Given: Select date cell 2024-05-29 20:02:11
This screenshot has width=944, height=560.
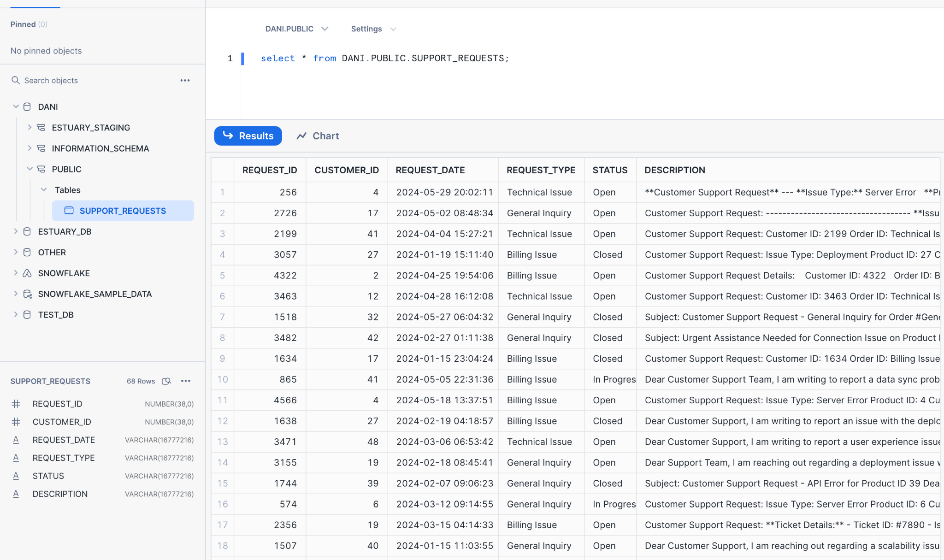Looking at the screenshot, I should pos(443,192).
